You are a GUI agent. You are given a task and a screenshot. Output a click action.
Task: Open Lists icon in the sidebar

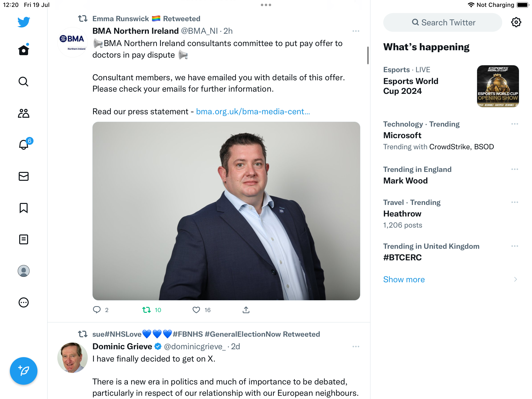(24, 239)
